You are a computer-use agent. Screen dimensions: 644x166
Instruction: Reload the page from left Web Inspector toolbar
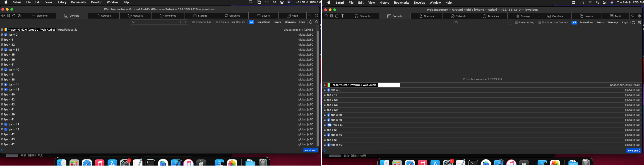click(x=14, y=15)
